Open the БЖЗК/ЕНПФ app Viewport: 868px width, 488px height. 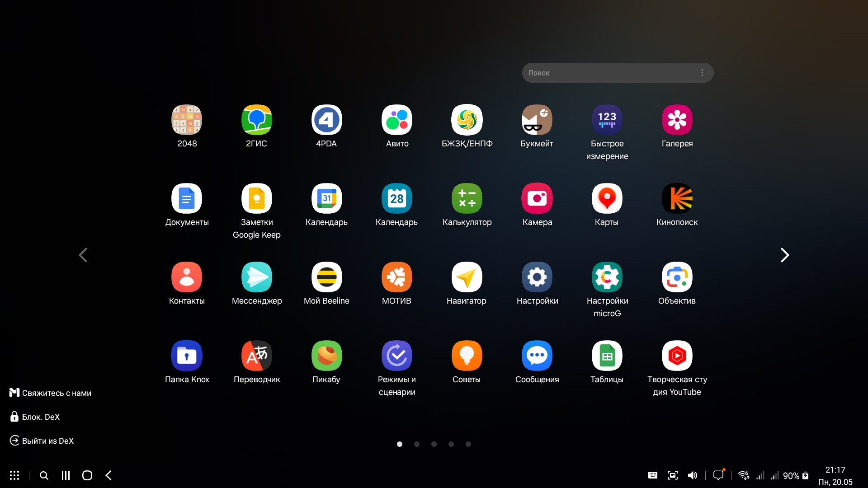tap(467, 120)
